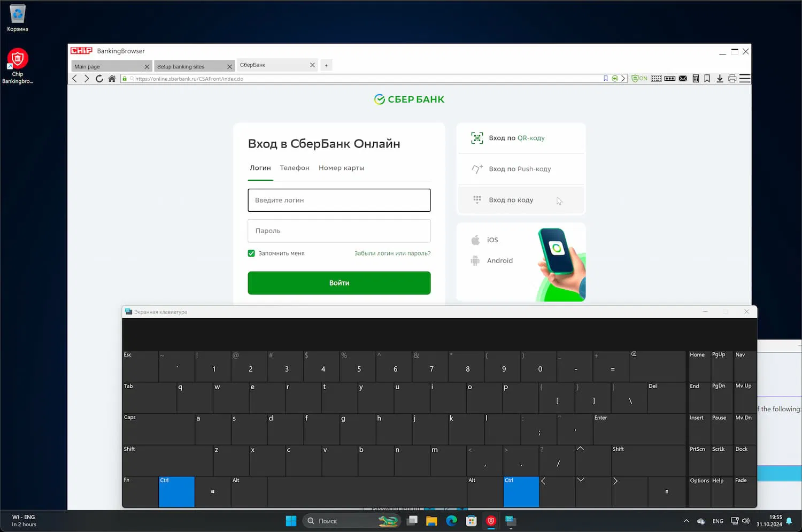This screenshot has height=532, width=802.
Task: Click the Fade key on the on-screen keyboard
Action: (x=745, y=491)
